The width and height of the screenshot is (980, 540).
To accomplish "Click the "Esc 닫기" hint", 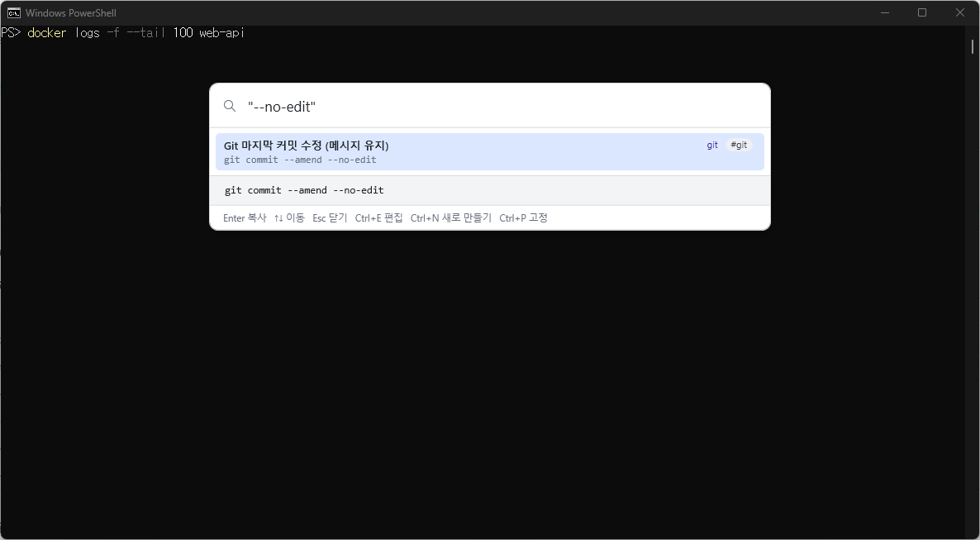I will (x=330, y=217).
